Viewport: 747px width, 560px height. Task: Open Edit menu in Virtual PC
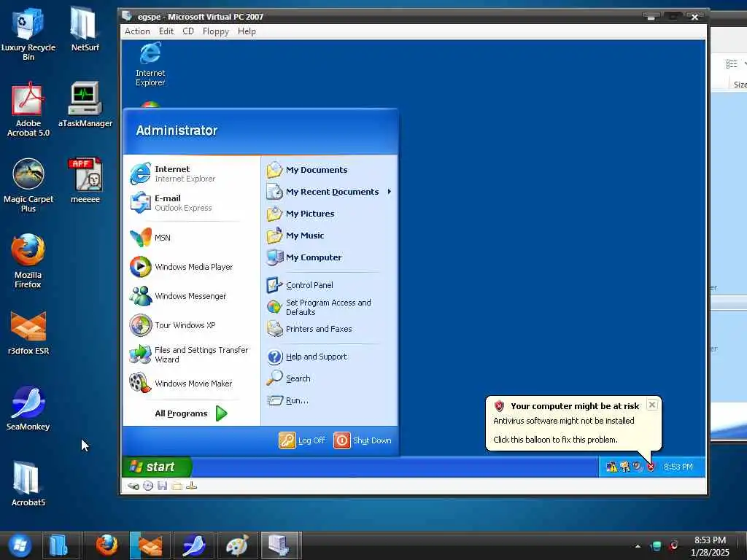click(166, 31)
